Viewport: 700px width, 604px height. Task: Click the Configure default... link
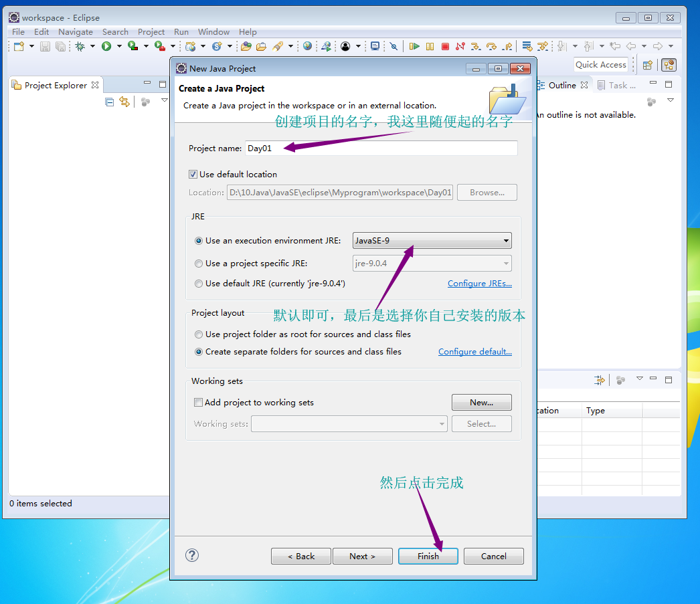[x=475, y=352]
